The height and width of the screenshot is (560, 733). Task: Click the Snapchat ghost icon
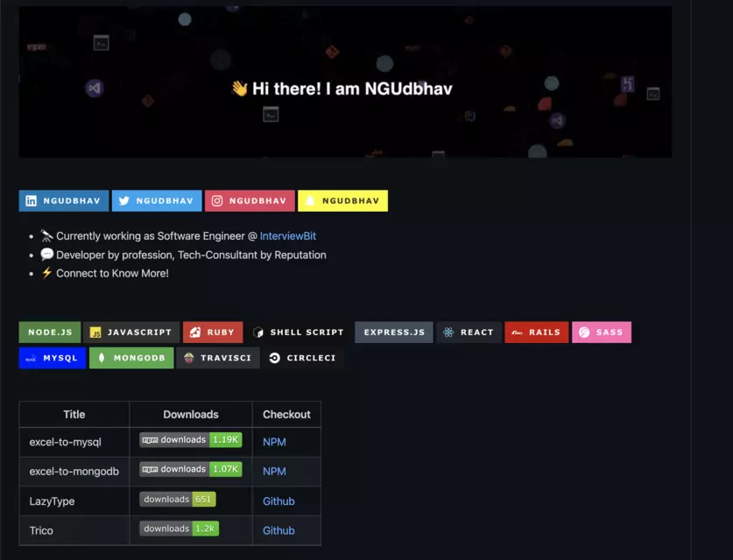click(x=310, y=201)
